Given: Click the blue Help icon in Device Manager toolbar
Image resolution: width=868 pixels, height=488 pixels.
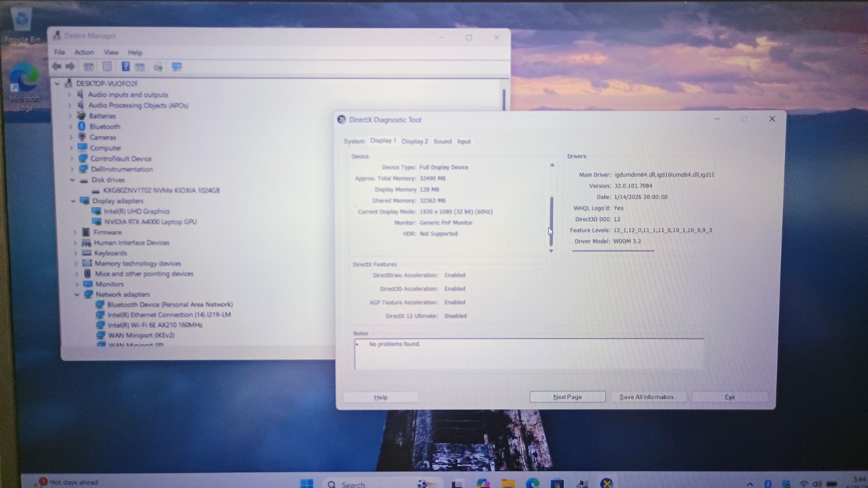Looking at the screenshot, I should pos(125,67).
